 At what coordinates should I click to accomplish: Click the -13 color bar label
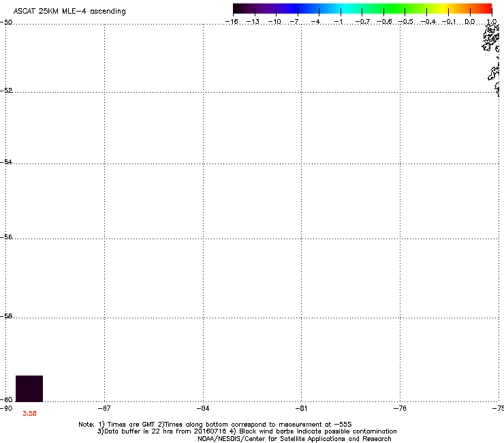pyautogui.click(x=253, y=22)
